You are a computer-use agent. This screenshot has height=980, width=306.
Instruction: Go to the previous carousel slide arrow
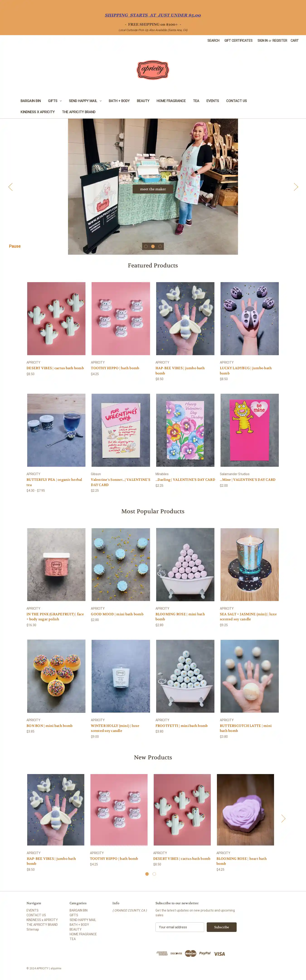click(11, 187)
